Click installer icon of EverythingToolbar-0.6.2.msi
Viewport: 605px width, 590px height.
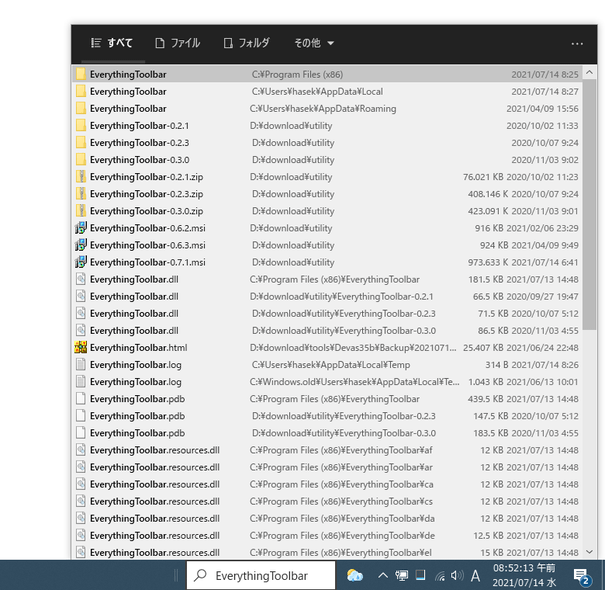(81, 228)
